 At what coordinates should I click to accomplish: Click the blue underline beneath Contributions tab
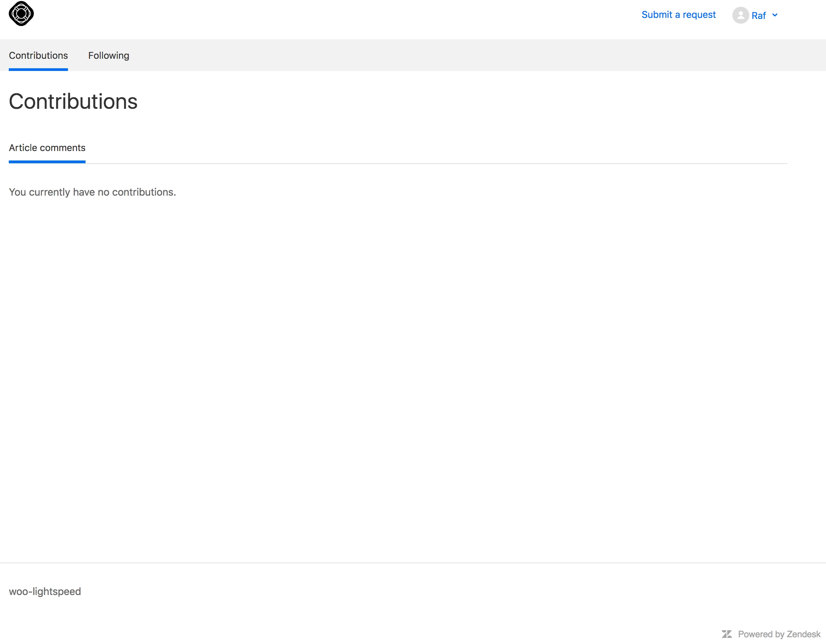[x=38, y=70]
